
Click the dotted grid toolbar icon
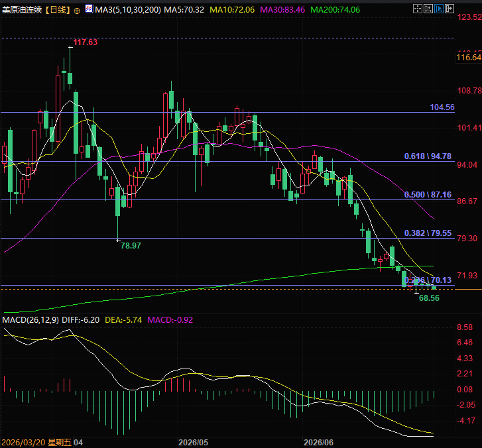coord(417,9)
